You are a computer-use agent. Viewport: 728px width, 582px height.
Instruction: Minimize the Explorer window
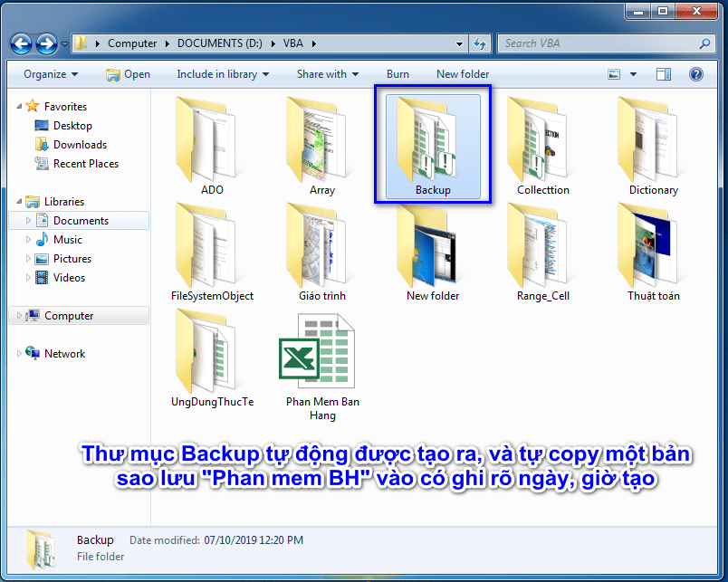[x=639, y=11]
